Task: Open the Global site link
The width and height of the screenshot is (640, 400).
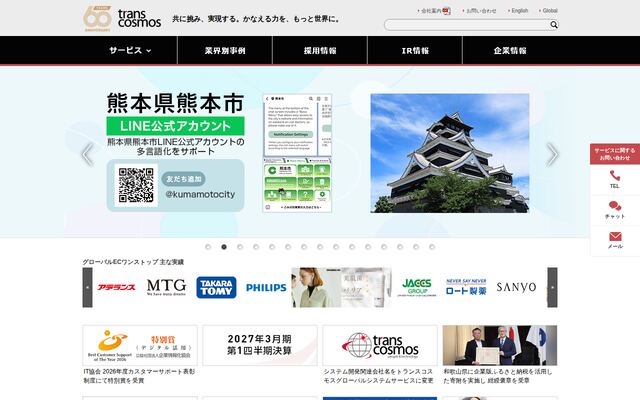Action: point(550,11)
